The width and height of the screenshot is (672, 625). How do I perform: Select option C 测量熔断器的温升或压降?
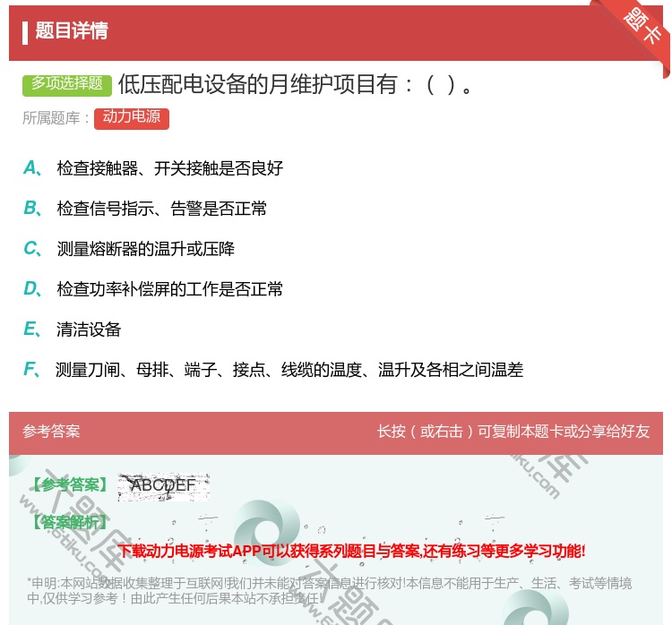[x=129, y=248]
